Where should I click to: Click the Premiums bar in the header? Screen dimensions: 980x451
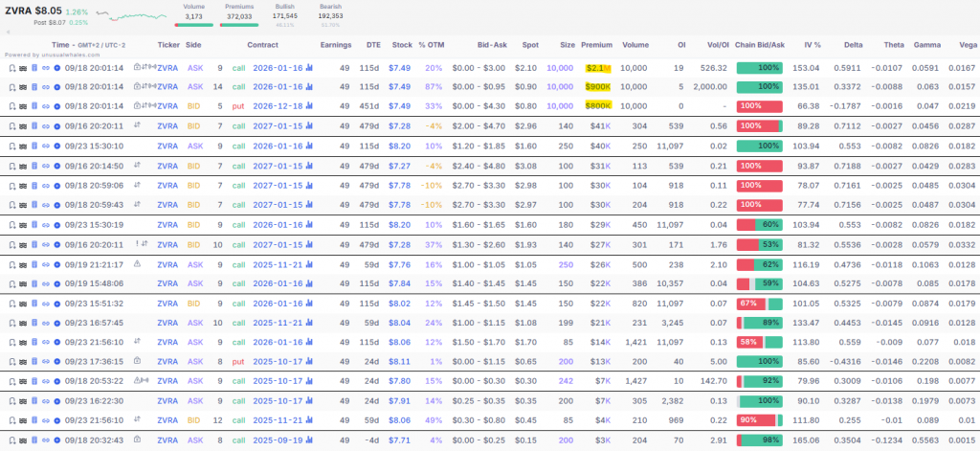coord(239,25)
